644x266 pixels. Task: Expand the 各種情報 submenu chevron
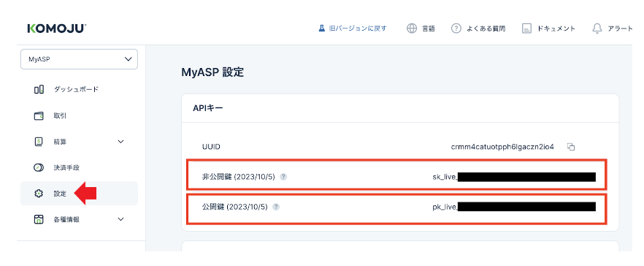point(120,219)
